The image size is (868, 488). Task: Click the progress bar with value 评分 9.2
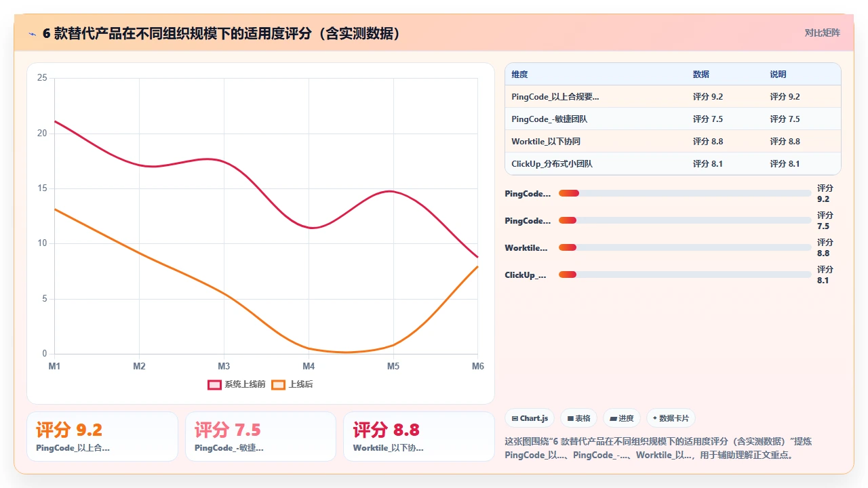[685, 193]
